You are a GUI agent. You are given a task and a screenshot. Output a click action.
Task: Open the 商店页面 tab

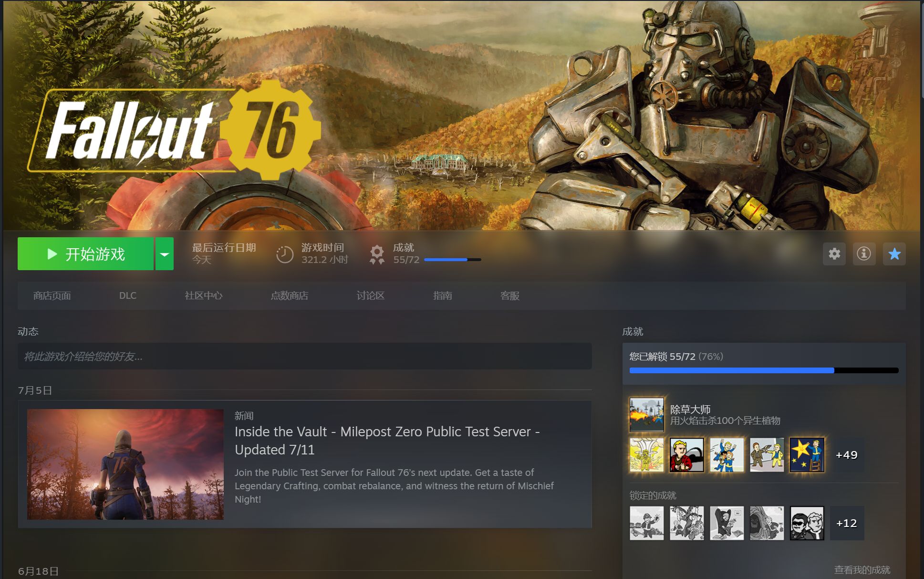[x=52, y=296]
